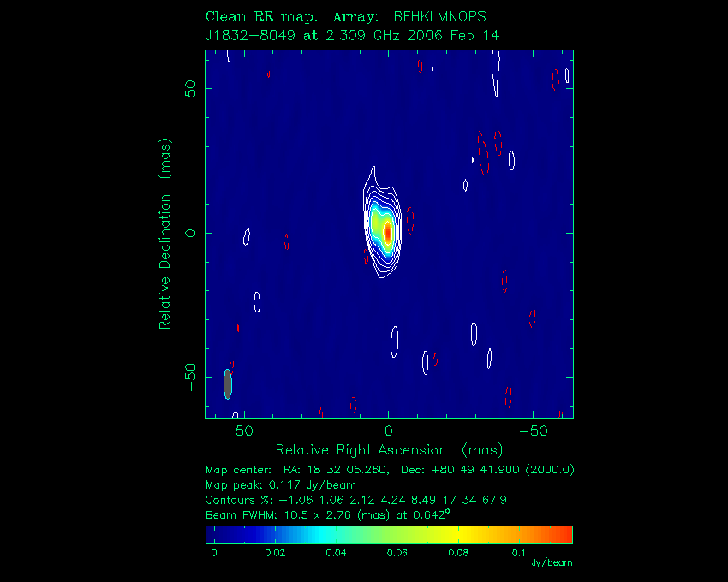The height and width of the screenshot is (582, 728).
Task: Click the '0.1' colorbar tick label
Action: point(519,553)
